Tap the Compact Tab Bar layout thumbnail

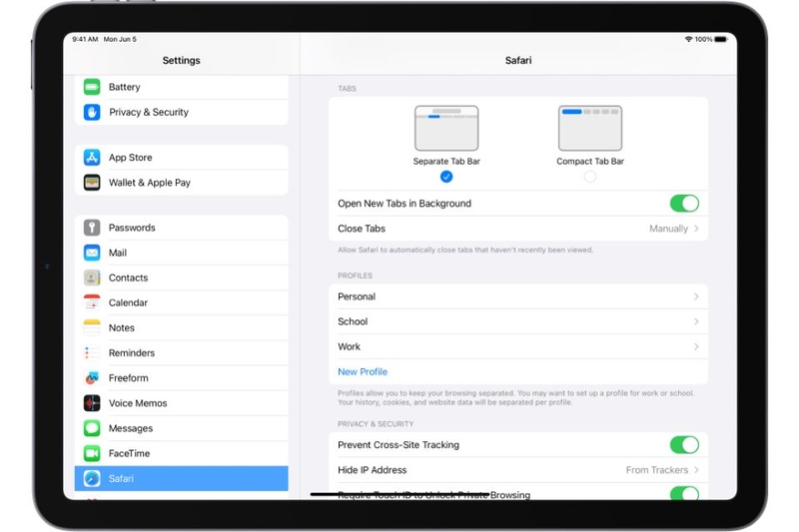pyautogui.click(x=590, y=128)
